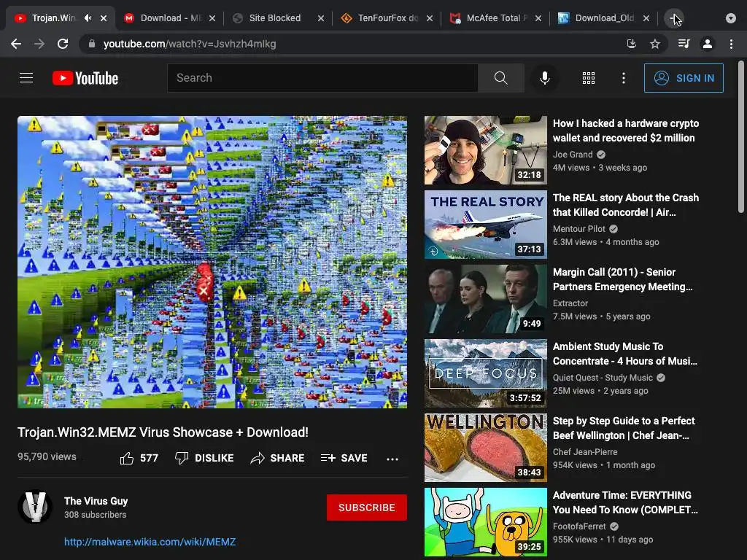The height and width of the screenshot is (560, 747).
Task: Go forward using the browser forward arrow
Action: click(x=39, y=44)
